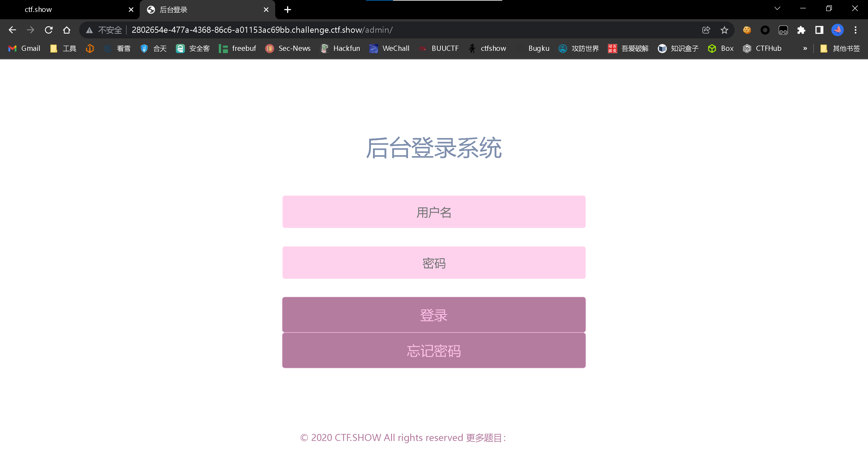The image size is (868, 464).
Task: Bookmark this page with the star icon
Action: [x=724, y=30]
